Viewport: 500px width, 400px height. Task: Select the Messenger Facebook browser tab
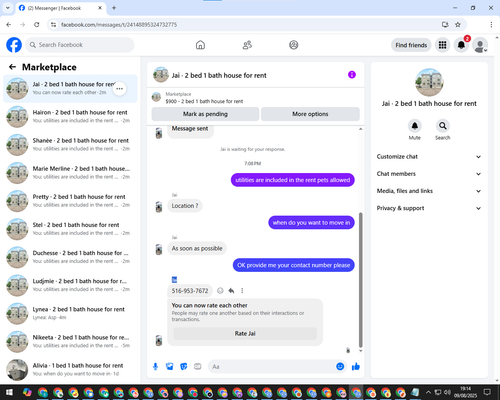(x=61, y=8)
